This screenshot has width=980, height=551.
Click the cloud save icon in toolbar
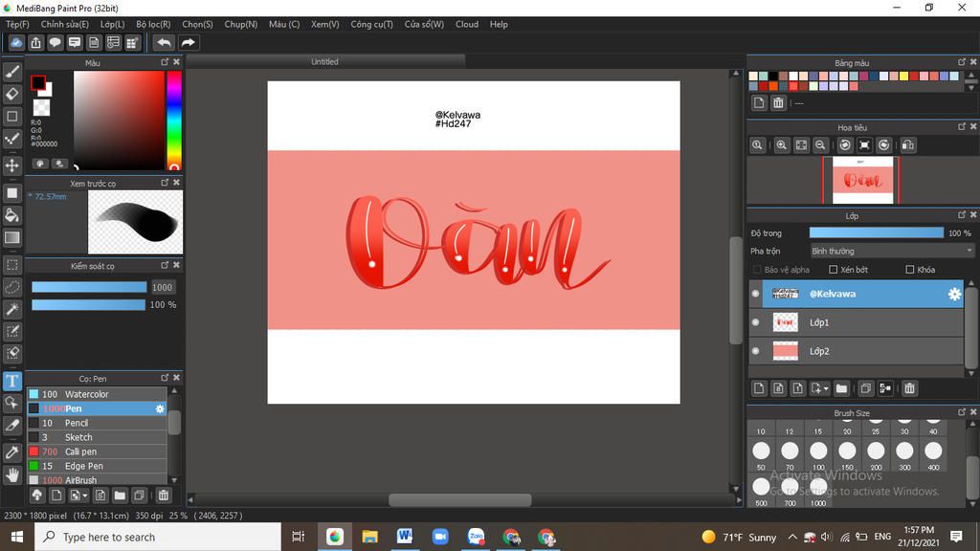(x=16, y=42)
